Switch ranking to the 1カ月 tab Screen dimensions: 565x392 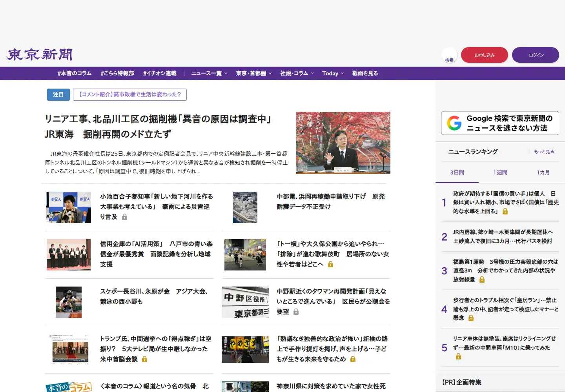(x=543, y=172)
